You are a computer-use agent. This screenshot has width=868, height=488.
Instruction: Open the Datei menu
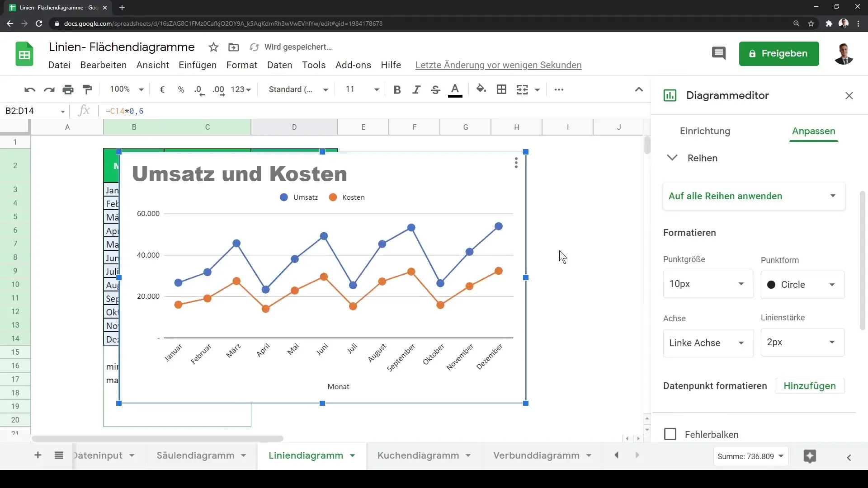[x=59, y=65]
